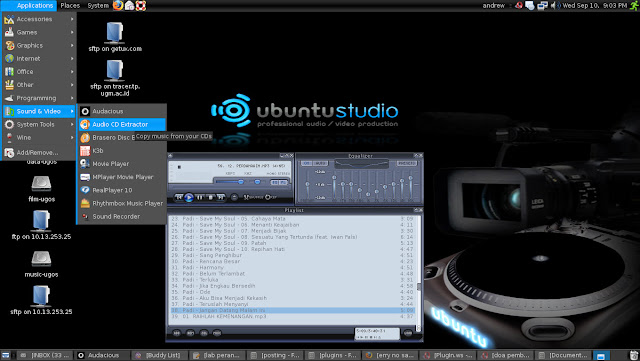The image size is (640, 361).
Task: Expand the Office submenu
Action: tap(39, 71)
